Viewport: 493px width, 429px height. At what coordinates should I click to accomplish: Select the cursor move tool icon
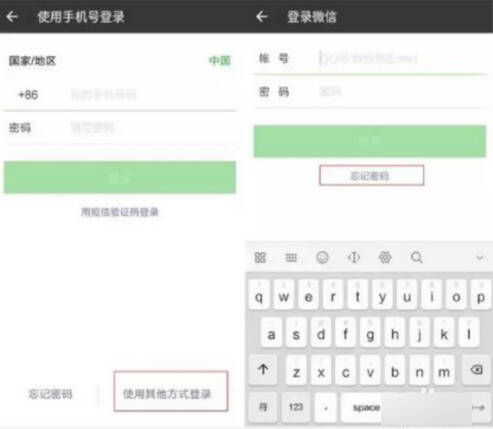(x=354, y=257)
